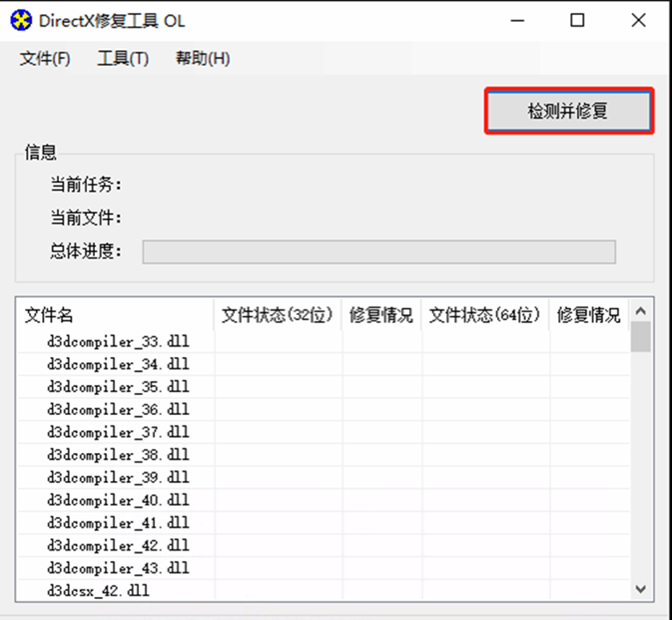Screen dimensions: 672x620
Task: Select row d3dcompiler_37.dll
Action: point(323,433)
